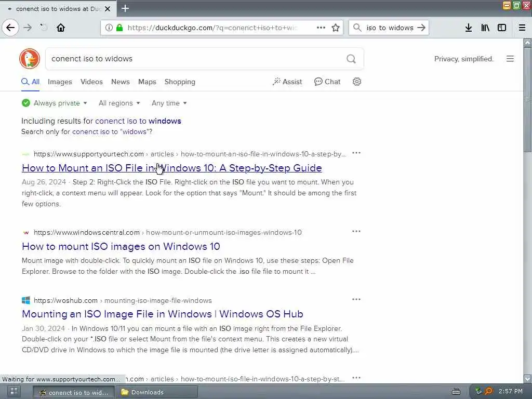Switch to Downloads window in taskbar
This screenshot has width=532, height=399.
click(x=157, y=392)
